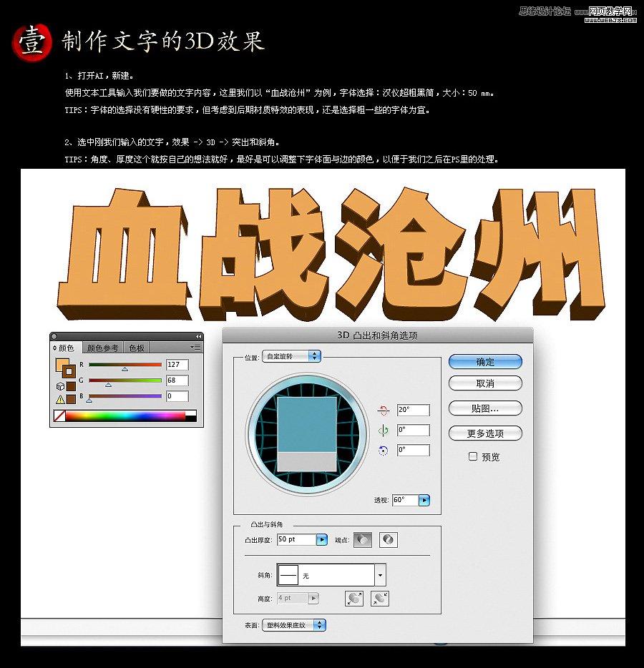Switch to the 色板 tab
The height and width of the screenshot is (668, 644).
[x=137, y=348]
